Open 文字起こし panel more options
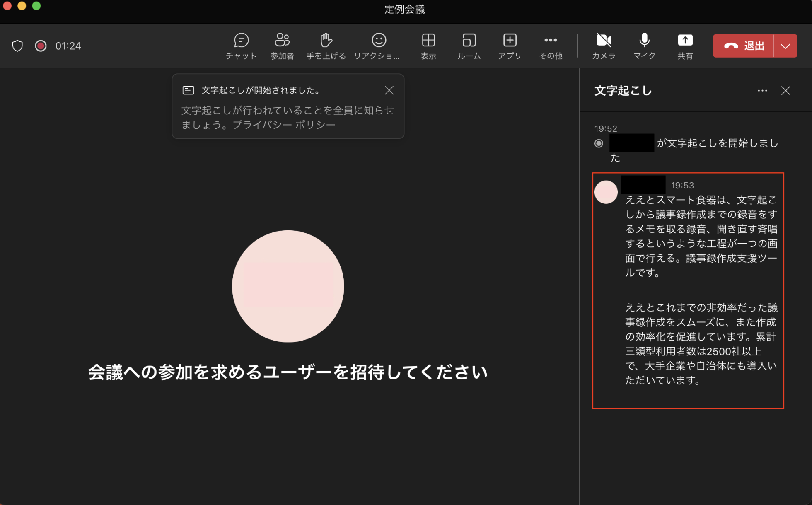812x505 pixels. (762, 91)
